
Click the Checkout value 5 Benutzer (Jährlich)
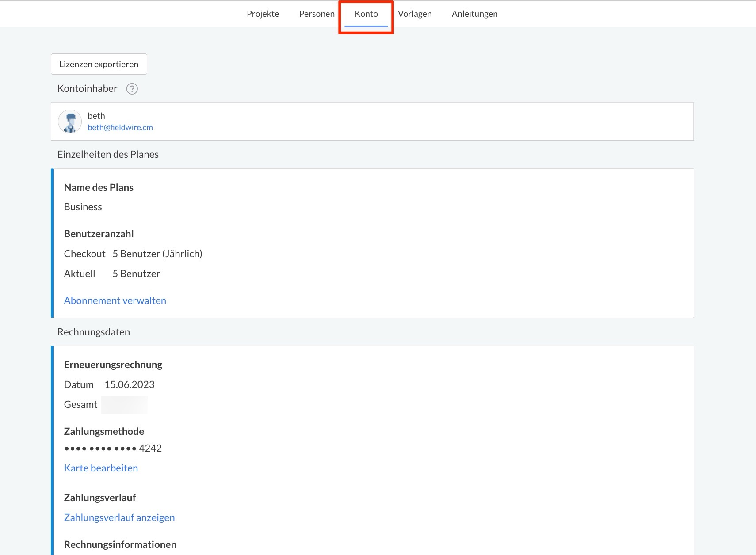tap(157, 254)
